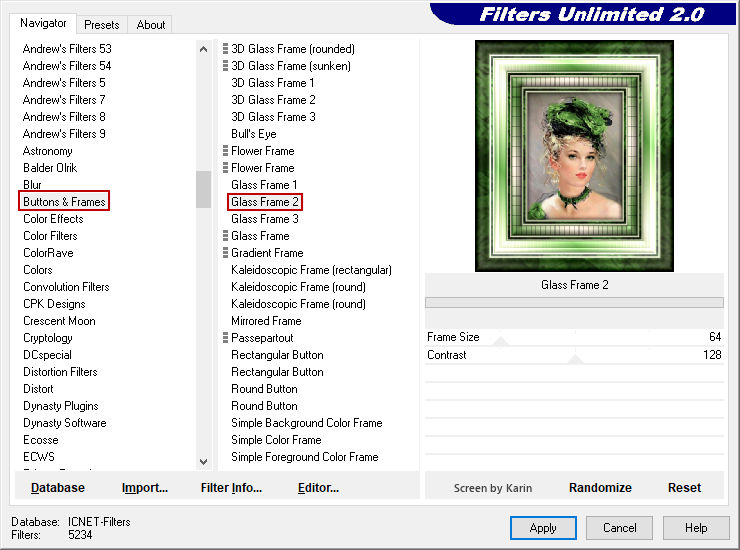Click the icon beside Passepartout filter
This screenshot has height=550, width=740.
pos(226,338)
